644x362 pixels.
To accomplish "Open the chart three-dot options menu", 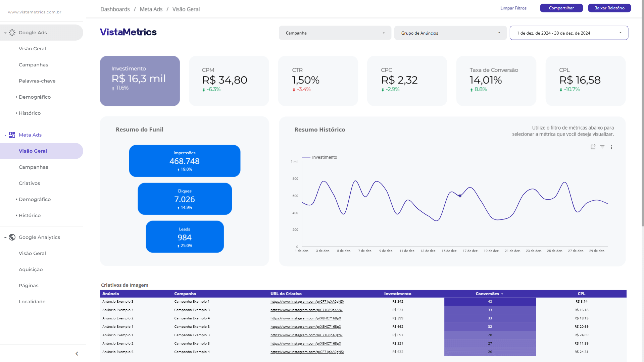I will (611, 147).
